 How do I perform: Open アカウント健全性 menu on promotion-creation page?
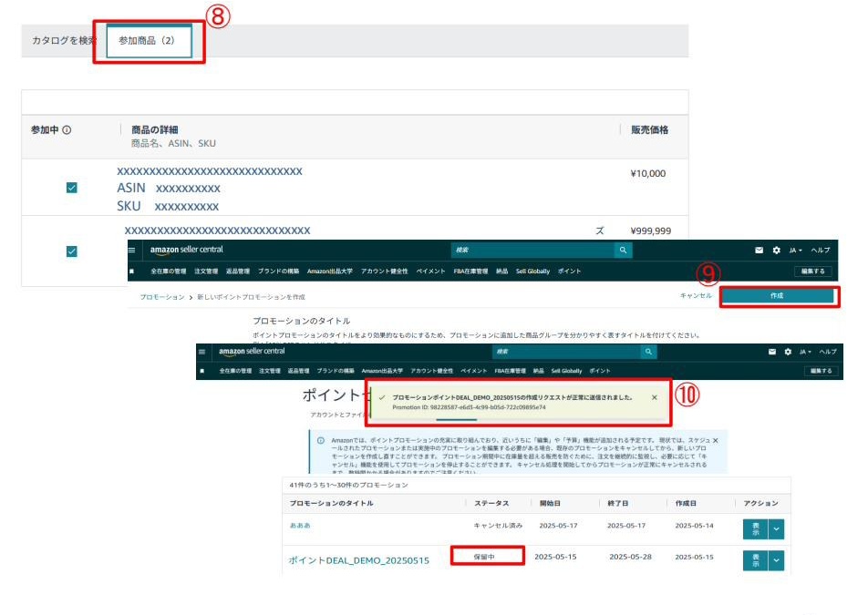(x=384, y=271)
